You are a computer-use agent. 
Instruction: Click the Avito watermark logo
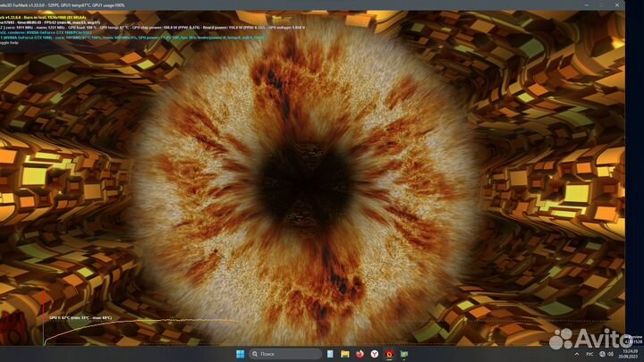point(590,338)
